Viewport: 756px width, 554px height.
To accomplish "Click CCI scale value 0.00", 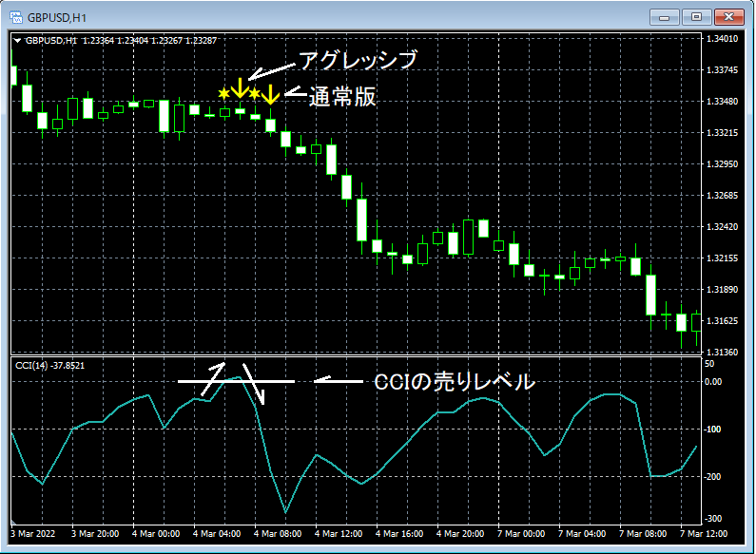I will [713, 382].
